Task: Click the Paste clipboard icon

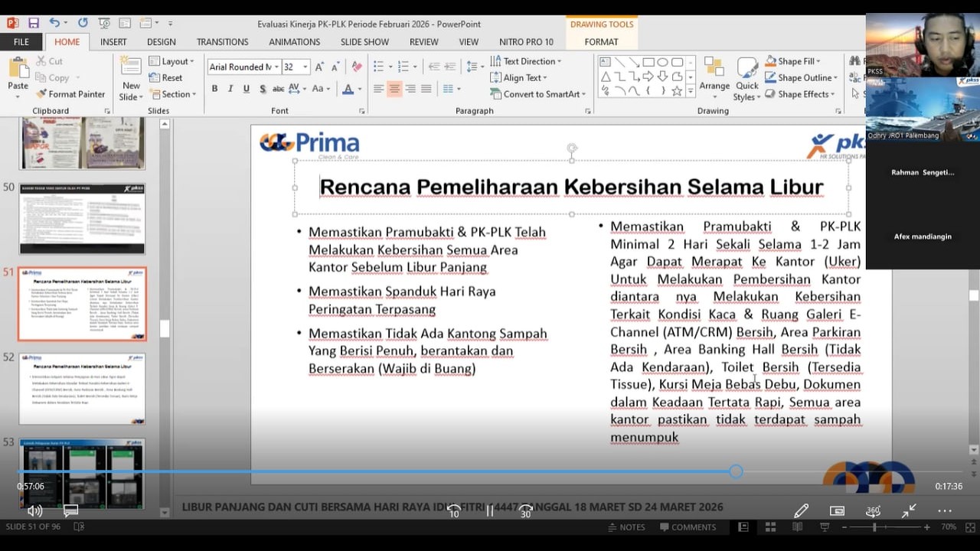Action: point(18,69)
